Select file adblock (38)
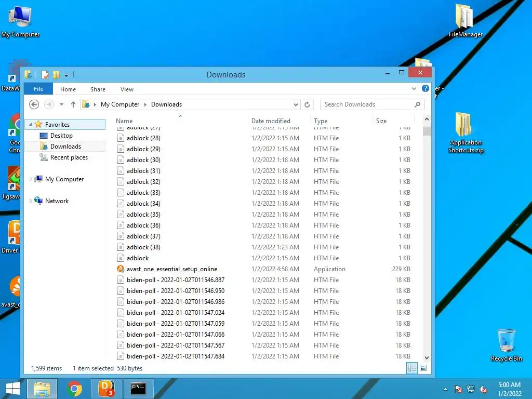 (x=143, y=247)
